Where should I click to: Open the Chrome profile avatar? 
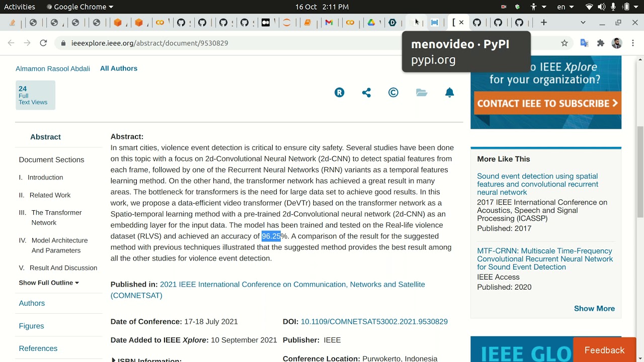point(617,43)
